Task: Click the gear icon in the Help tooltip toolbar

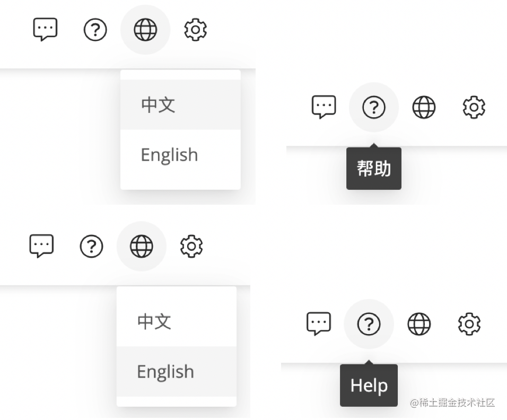Action: click(x=469, y=324)
